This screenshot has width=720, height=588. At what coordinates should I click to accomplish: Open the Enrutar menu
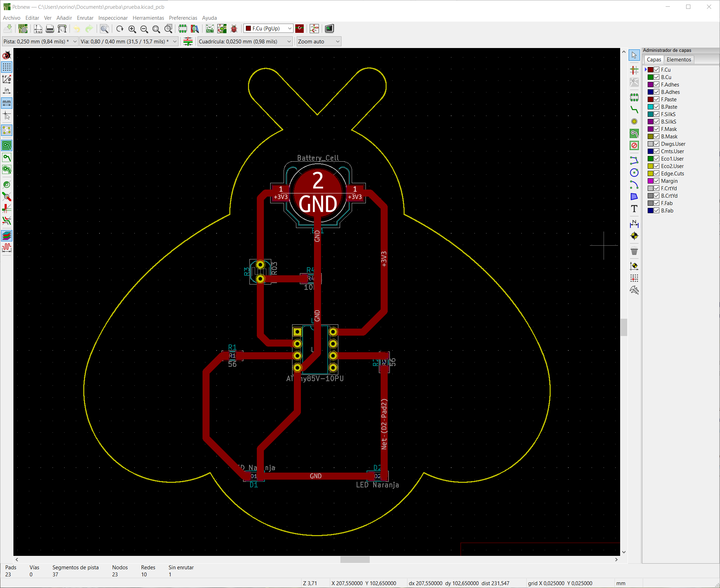tap(85, 18)
